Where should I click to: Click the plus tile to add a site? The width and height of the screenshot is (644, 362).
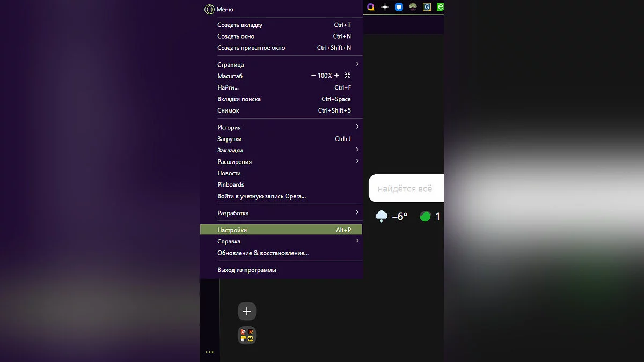[247, 311]
